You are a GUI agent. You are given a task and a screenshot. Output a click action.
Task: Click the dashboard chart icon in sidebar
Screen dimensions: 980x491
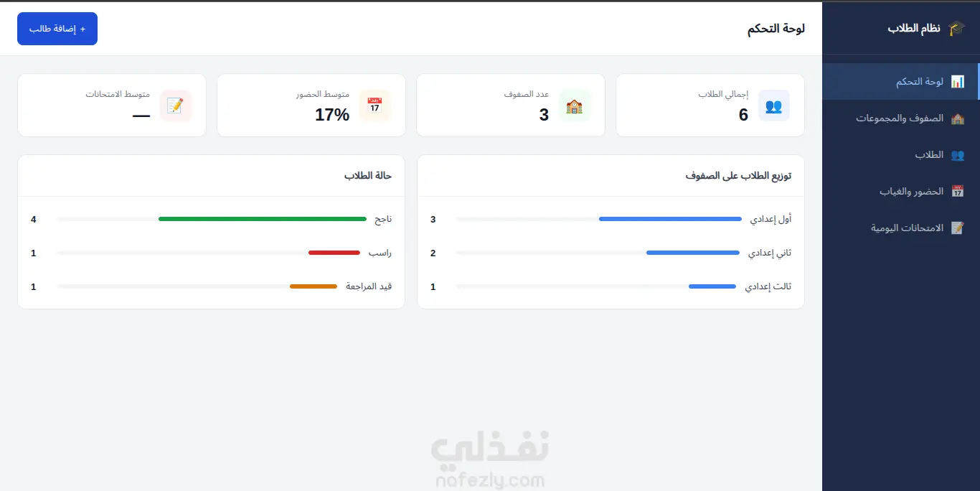[957, 82]
